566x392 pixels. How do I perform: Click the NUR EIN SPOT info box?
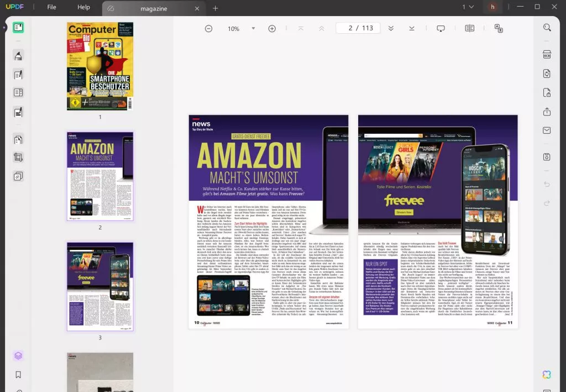tap(380, 287)
